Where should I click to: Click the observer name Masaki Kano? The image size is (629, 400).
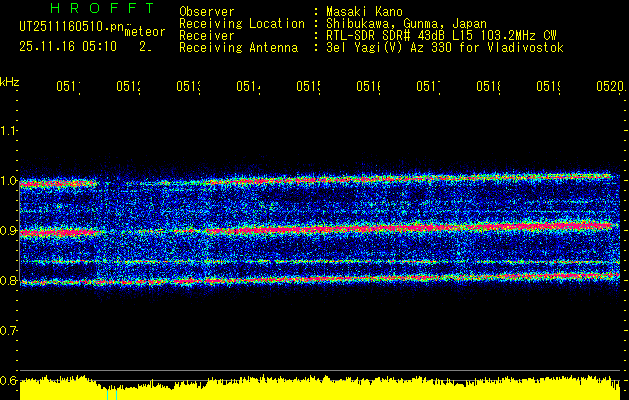364,11
